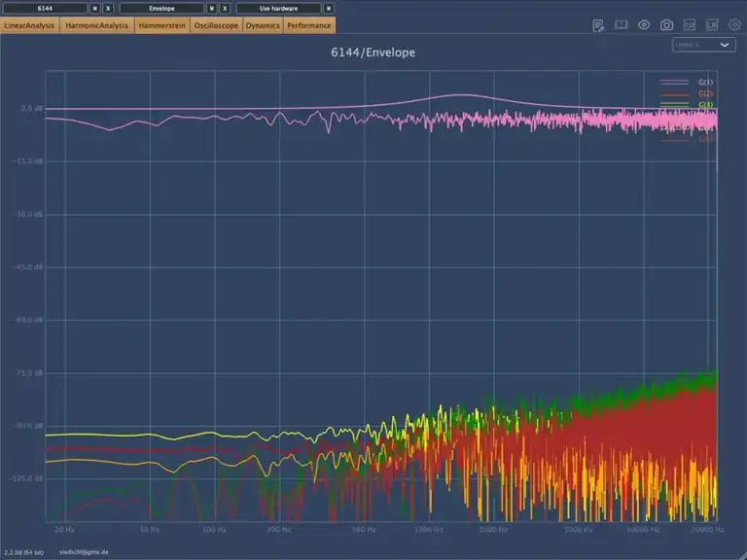The height and width of the screenshot is (560, 747).
Task: Select the Dynamics tab
Action: [263, 25]
